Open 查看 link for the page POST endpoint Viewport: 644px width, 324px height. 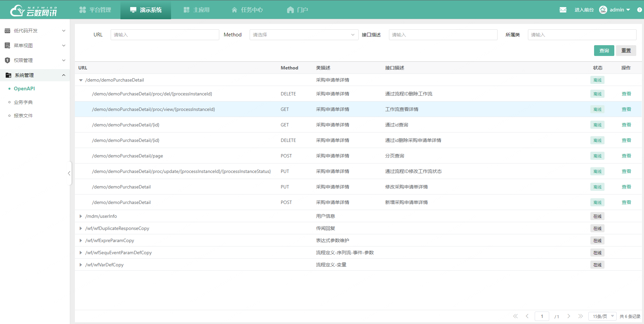(x=626, y=156)
